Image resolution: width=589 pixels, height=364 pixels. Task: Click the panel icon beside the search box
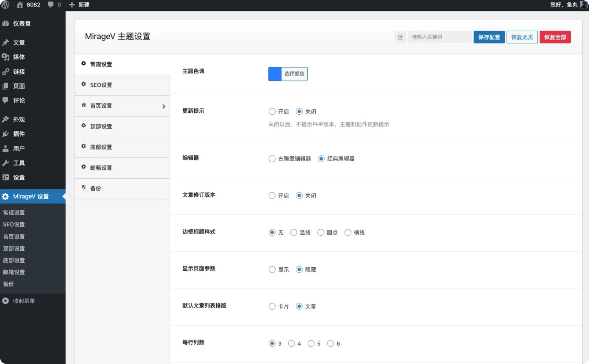(400, 37)
